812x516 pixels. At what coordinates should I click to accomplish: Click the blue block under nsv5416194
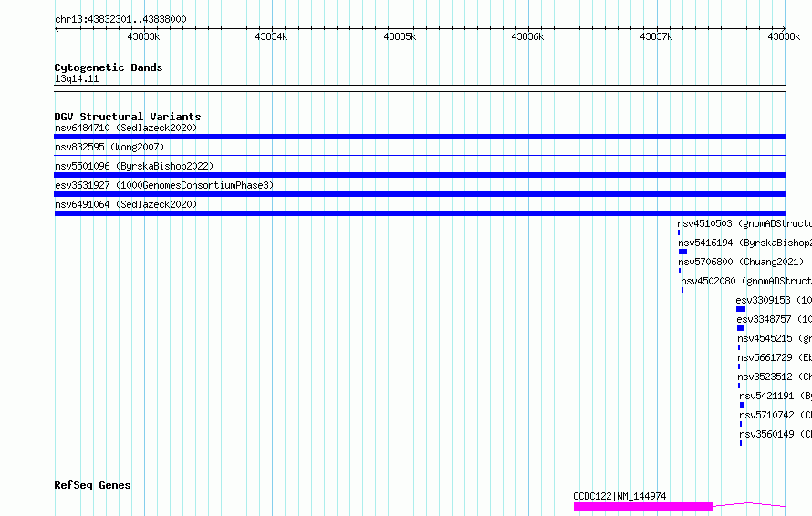(x=683, y=252)
